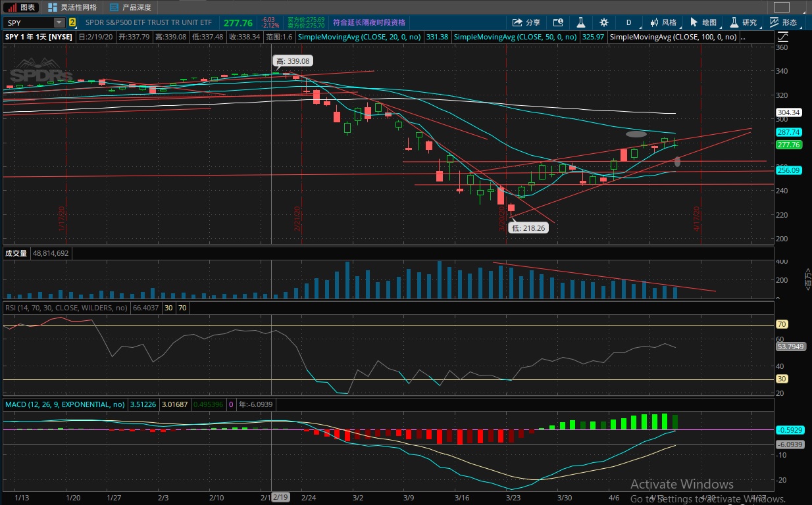This screenshot has height=505, width=812.
Task: Click the green 277.76 last price tag
Action: (788, 145)
